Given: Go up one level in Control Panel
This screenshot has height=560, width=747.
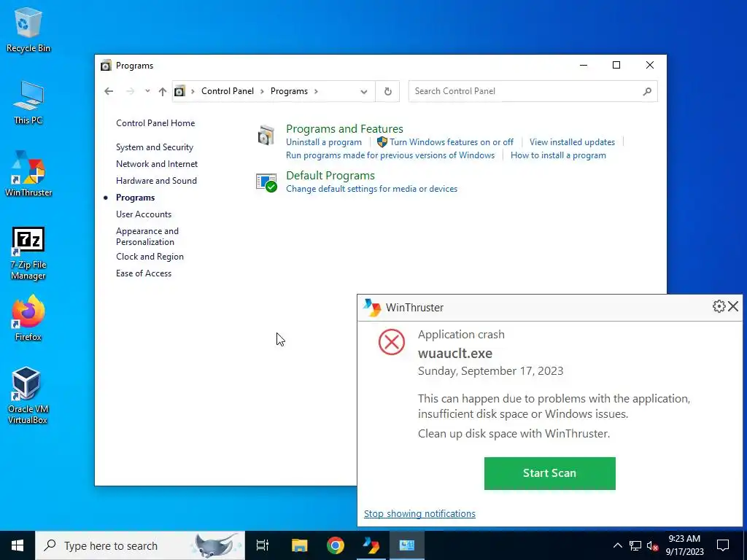Looking at the screenshot, I should tap(163, 91).
